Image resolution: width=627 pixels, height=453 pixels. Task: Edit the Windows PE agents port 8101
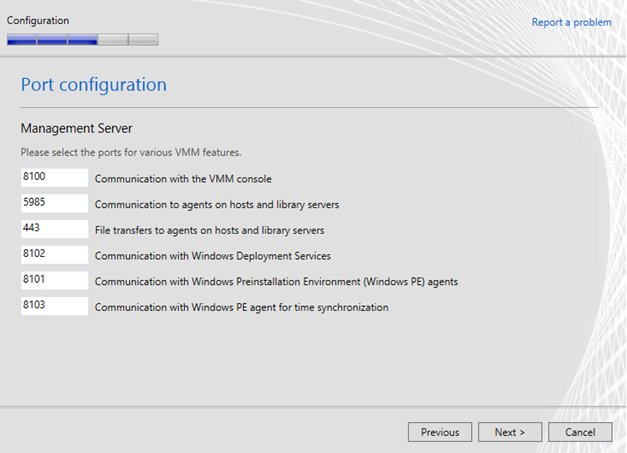click(54, 280)
